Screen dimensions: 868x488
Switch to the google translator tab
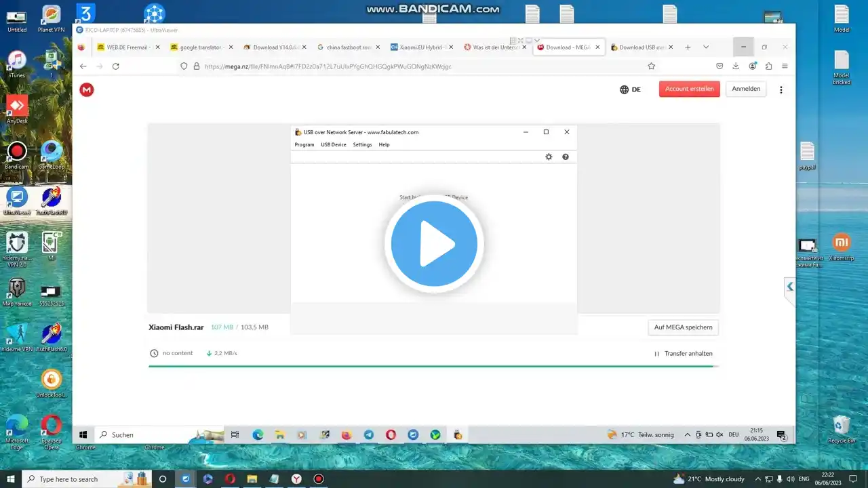pyautogui.click(x=201, y=47)
